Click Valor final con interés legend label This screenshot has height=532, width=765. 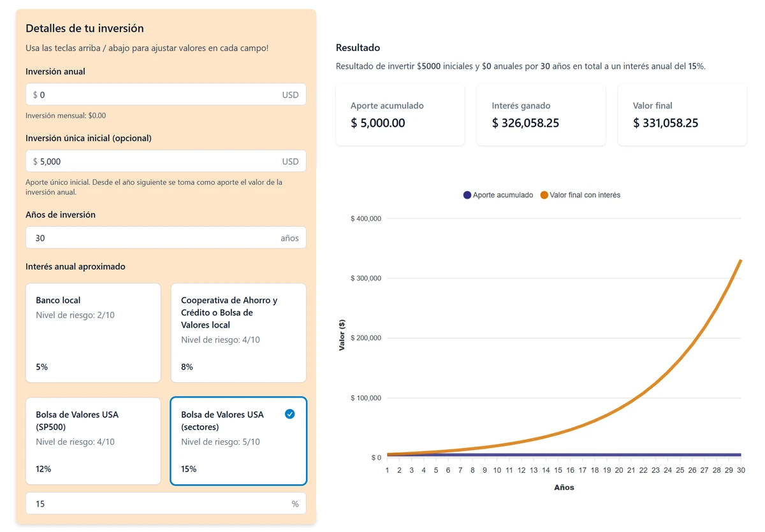tap(585, 195)
